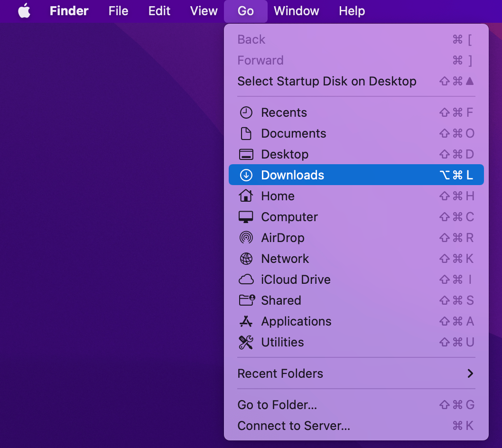Click the Computer monitor icon
The width and height of the screenshot is (502, 448).
246,217
